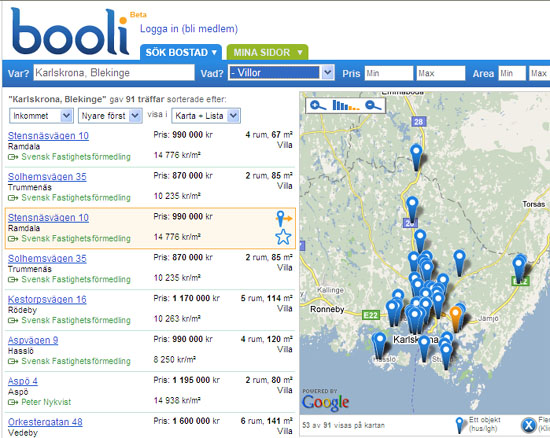The width and height of the screenshot is (550, 438).
Task: Open the 'Nyare först' order dropdown
Action: pos(110,116)
